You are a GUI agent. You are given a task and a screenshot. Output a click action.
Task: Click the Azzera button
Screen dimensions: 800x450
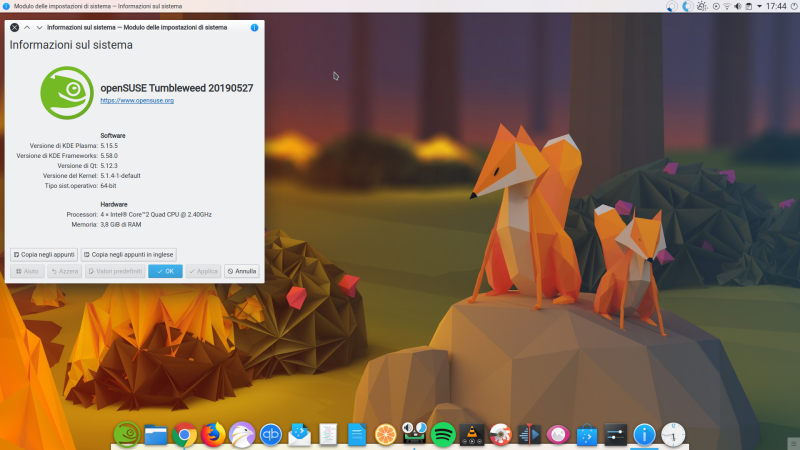pyautogui.click(x=64, y=271)
